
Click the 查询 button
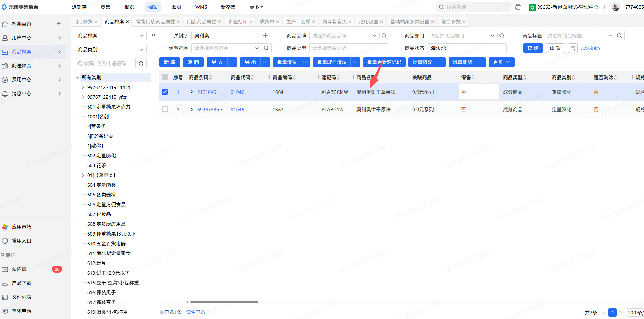[533, 48]
